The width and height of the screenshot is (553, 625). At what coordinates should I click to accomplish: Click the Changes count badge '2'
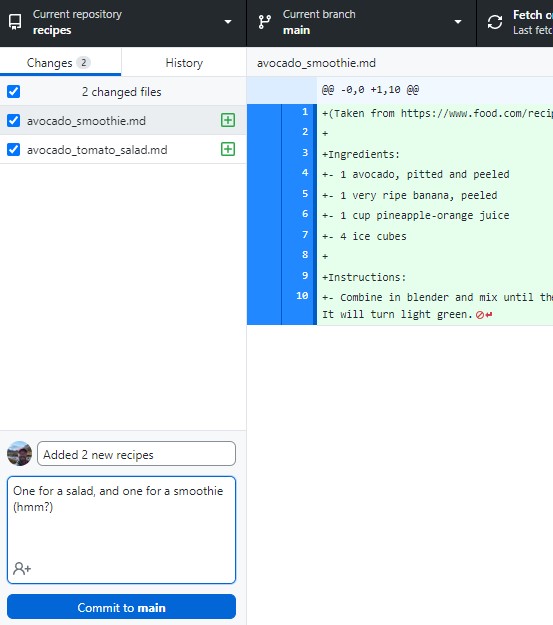[x=84, y=63]
